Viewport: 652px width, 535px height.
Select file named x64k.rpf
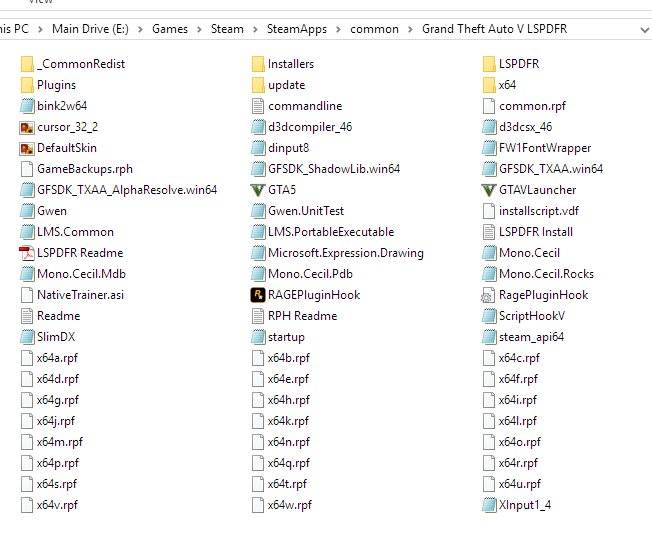point(288,421)
